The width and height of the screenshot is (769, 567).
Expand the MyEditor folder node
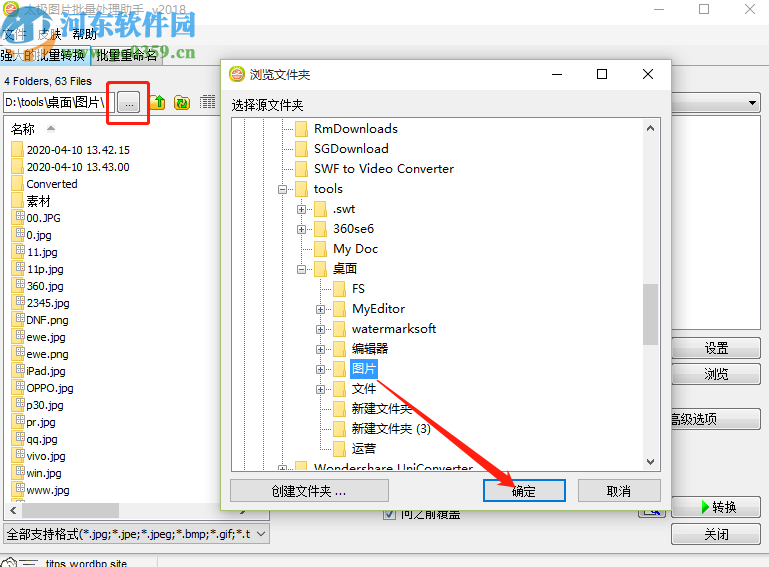(x=320, y=309)
